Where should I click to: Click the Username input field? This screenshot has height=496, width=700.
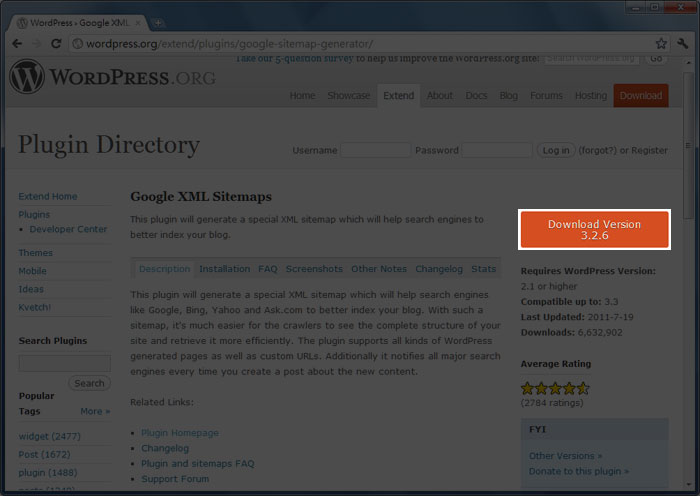click(x=375, y=150)
